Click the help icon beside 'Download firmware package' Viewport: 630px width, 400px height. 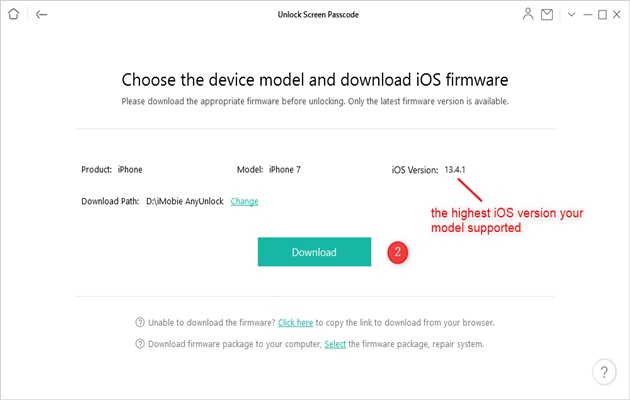click(x=140, y=344)
